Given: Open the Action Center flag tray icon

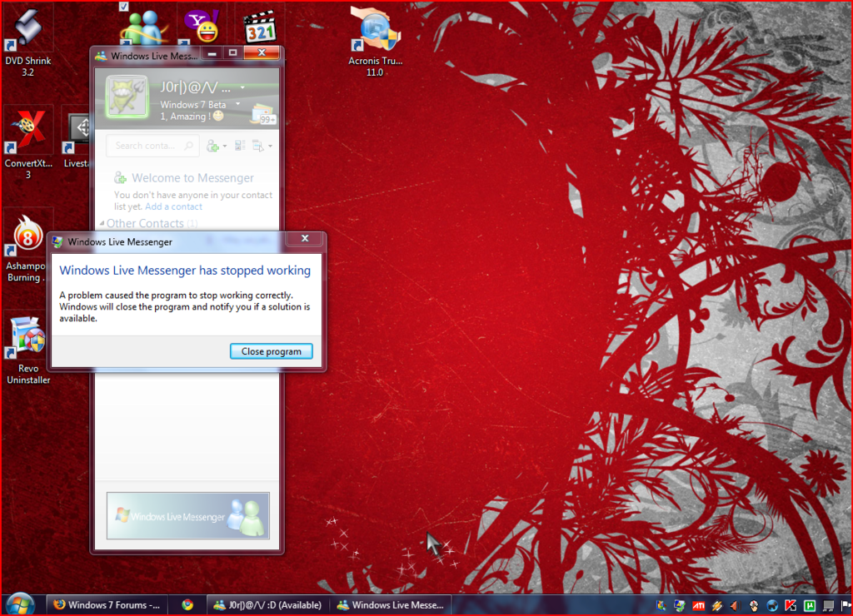Looking at the screenshot, I should [x=846, y=606].
